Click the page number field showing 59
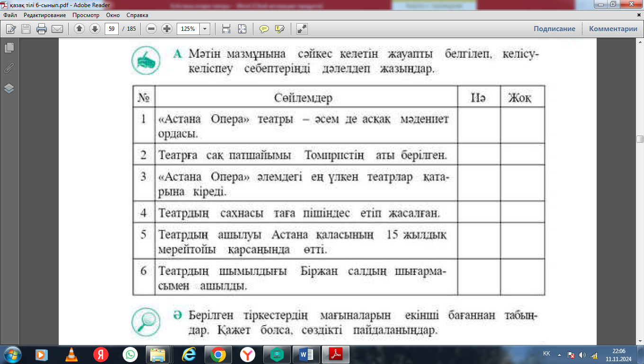 point(112,29)
